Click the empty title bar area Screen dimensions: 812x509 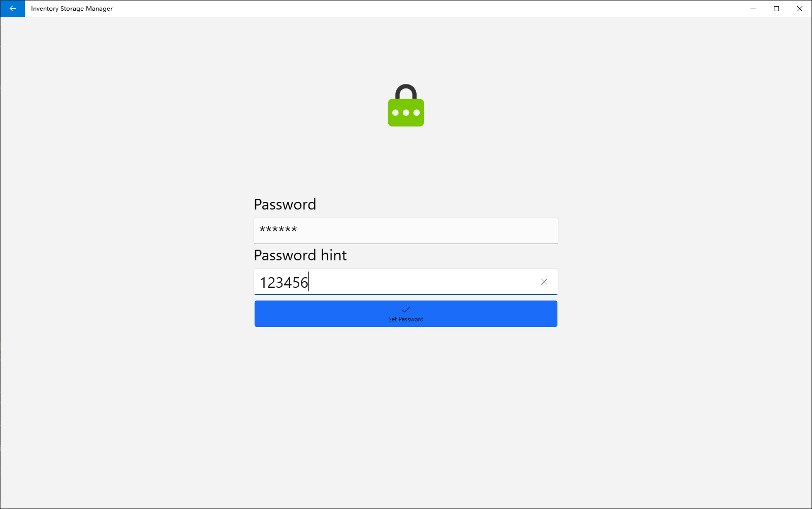coord(427,9)
